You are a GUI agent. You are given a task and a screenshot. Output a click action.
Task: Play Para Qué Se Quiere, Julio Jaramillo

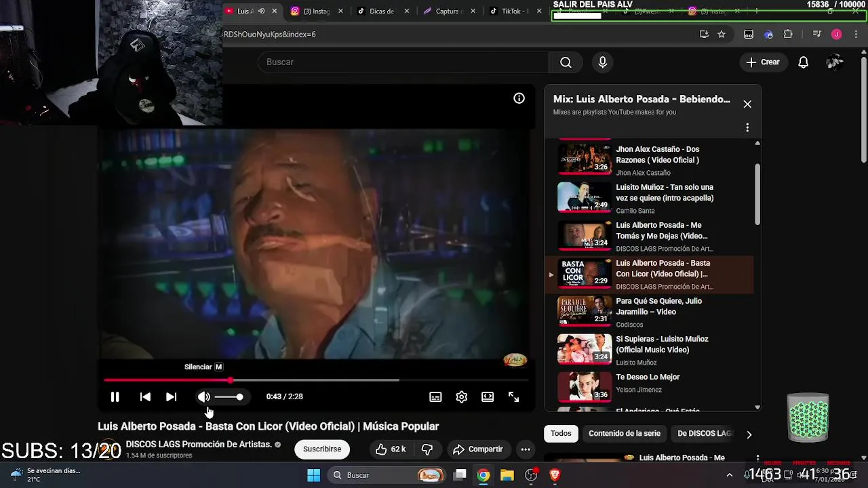point(650,312)
